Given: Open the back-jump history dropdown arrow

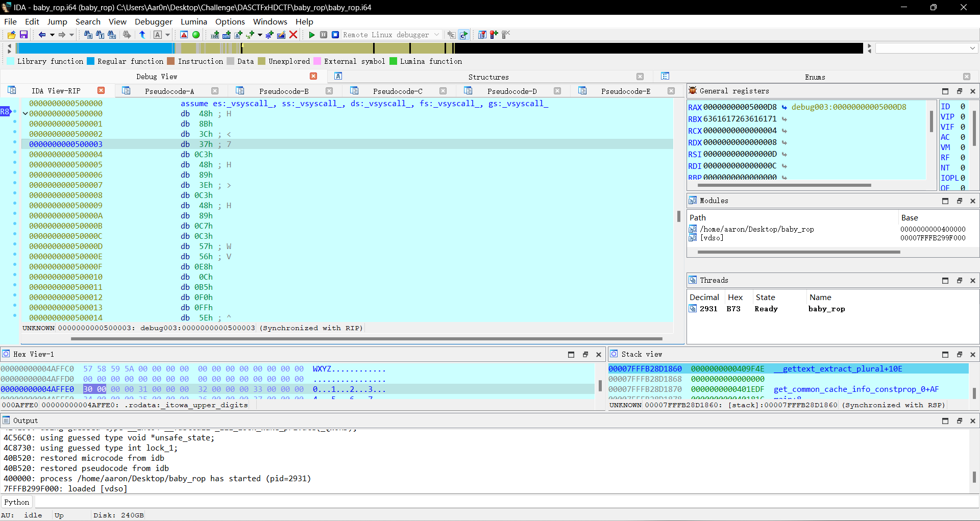Looking at the screenshot, I should click(52, 35).
